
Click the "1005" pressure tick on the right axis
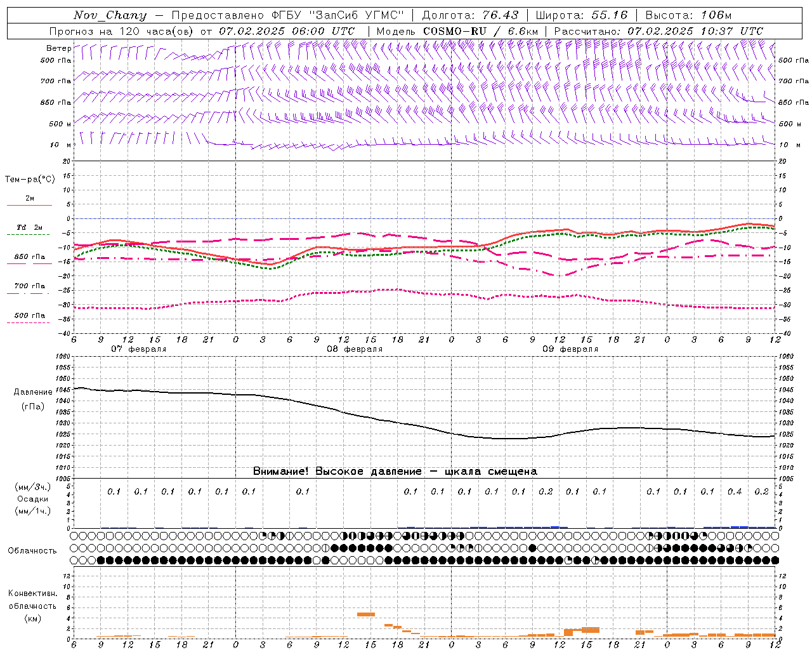786,478
